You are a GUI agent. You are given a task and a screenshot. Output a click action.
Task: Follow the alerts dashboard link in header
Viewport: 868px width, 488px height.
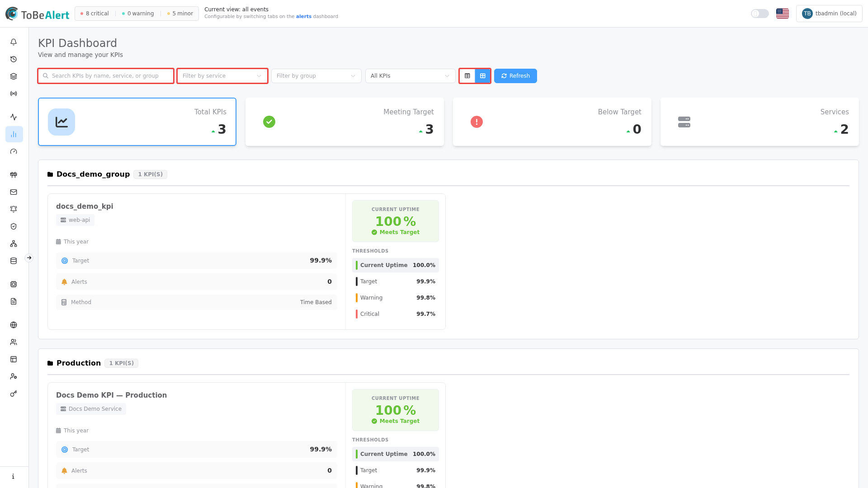point(304,17)
